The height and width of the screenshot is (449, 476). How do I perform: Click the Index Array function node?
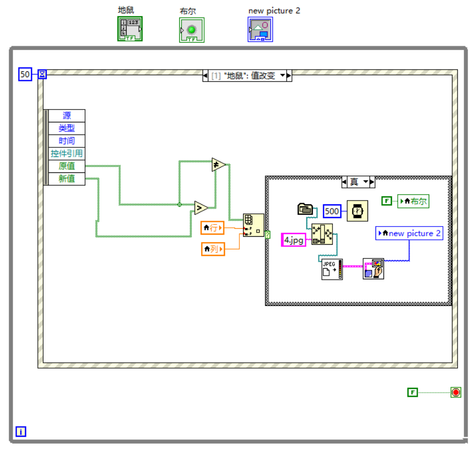click(x=254, y=225)
